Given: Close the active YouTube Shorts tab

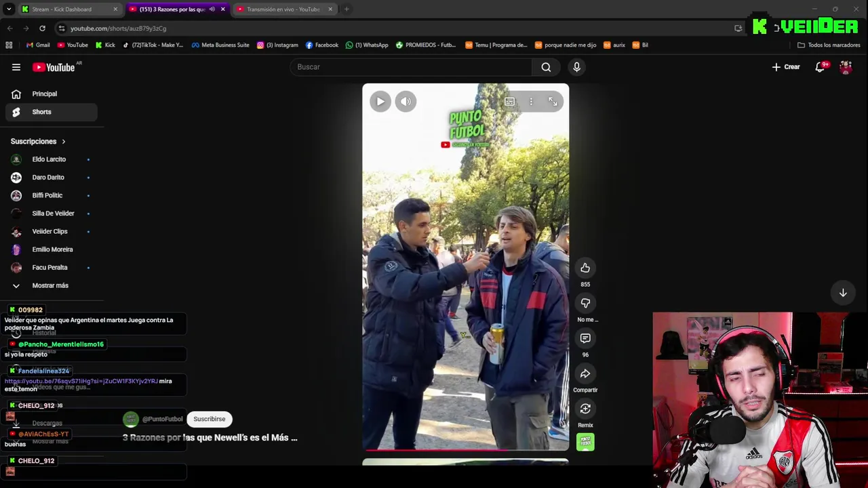Looking at the screenshot, I should click(222, 9).
